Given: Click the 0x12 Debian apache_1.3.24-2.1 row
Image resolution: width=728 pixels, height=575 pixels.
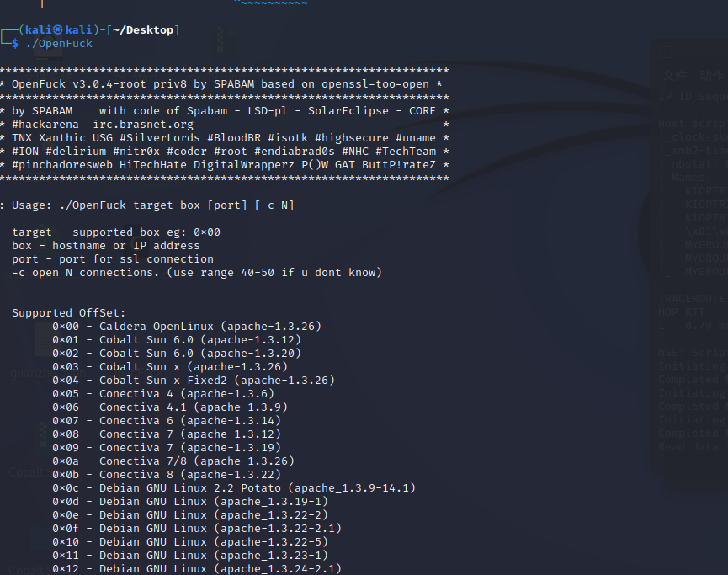Looking at the screenshot, I should click(197, 569).
